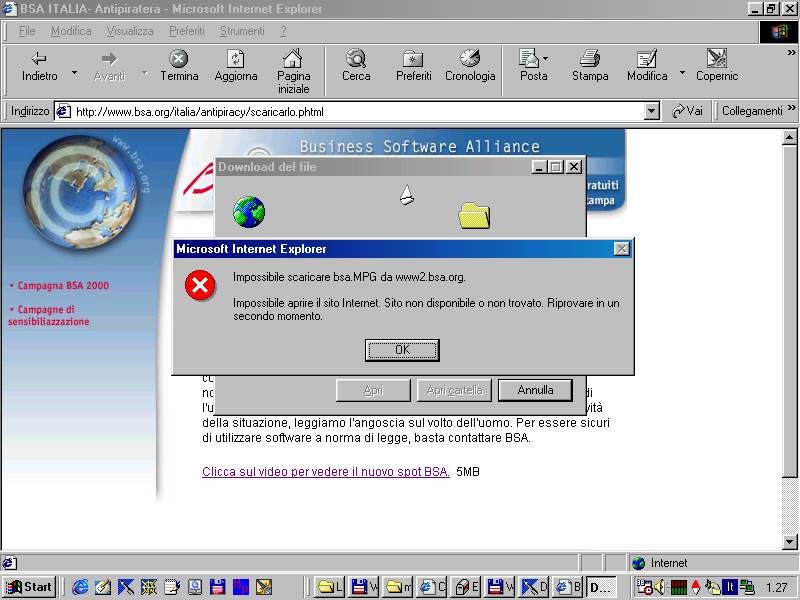This screenshot has width=800, height=600.
Task: Expand the Modifica toolbar dropdown arrow
Action: [x=683, y=73]
